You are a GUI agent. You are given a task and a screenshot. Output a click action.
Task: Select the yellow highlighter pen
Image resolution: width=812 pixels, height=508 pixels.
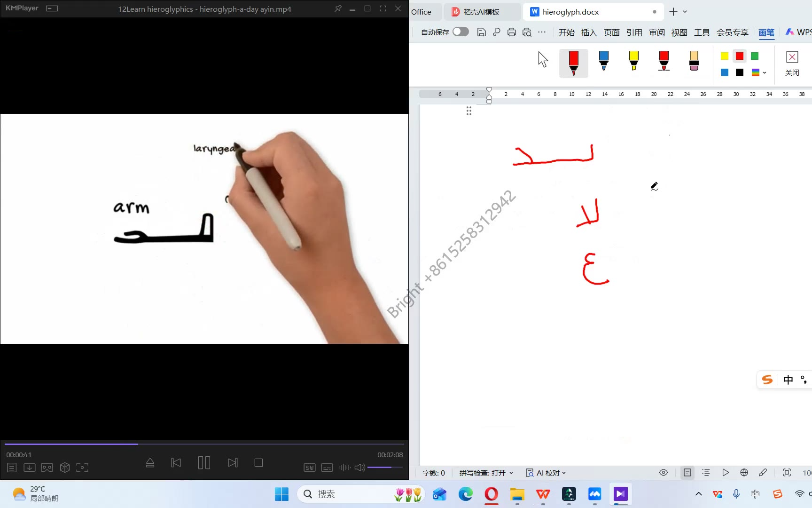633,61
